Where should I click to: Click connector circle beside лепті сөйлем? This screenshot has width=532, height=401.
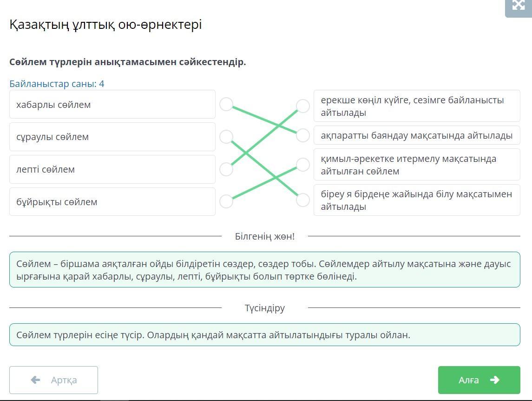226,169
